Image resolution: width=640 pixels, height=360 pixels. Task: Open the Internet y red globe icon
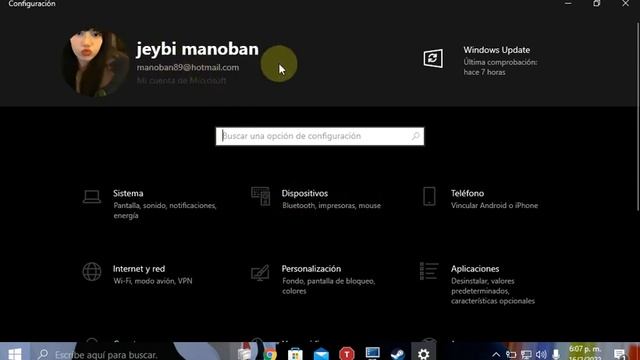point(92,272)
